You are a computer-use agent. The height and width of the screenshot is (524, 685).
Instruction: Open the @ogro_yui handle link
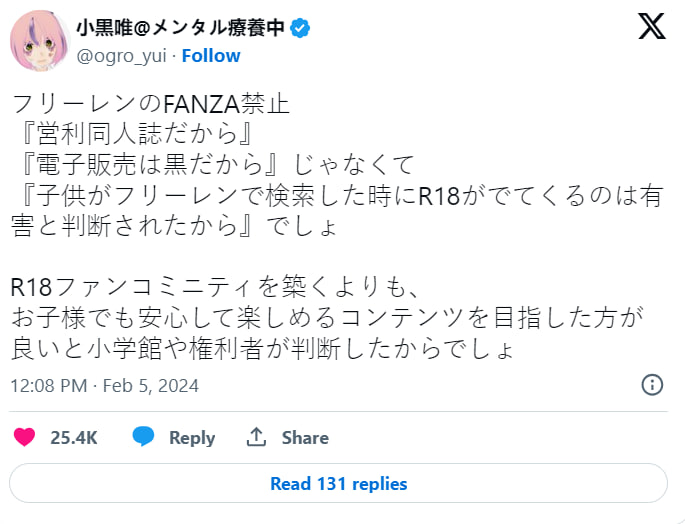click(x=119, y=55)
